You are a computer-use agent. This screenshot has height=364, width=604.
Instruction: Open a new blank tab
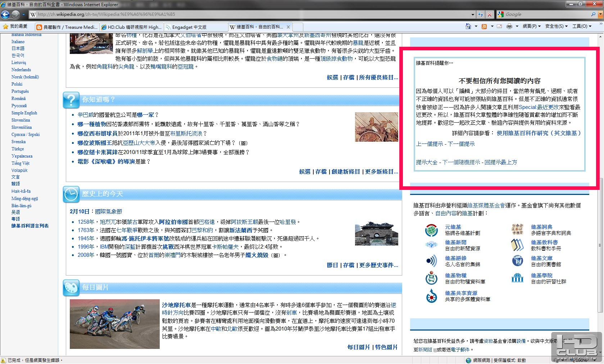(x=298, y=27)
